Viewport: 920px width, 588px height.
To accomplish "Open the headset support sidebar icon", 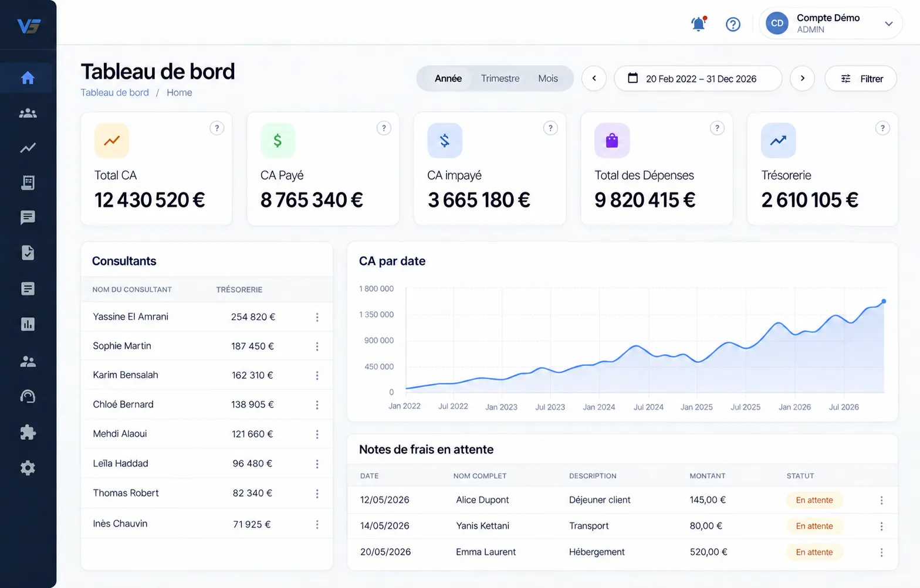I will (x=28, y=397).
